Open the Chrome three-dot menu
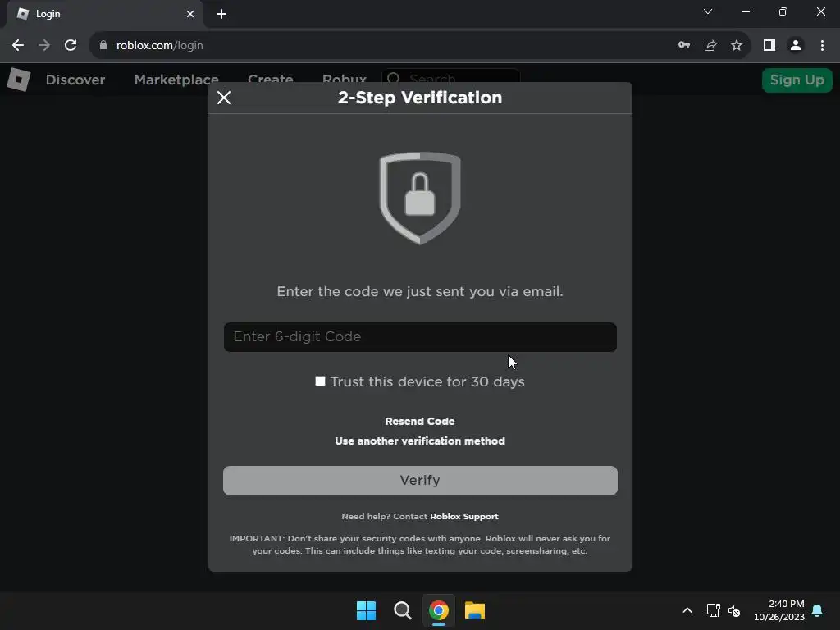The image size is (840, 630). 822,46
